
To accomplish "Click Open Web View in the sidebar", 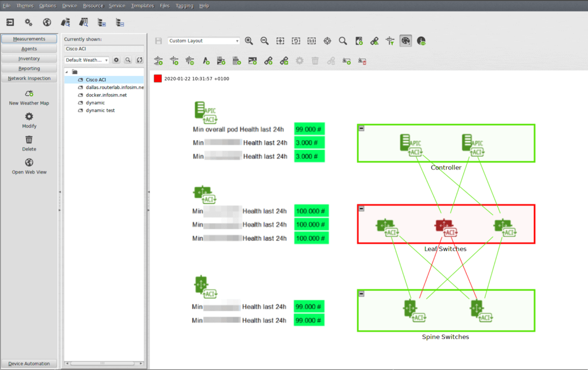I will tap(29, 167).
